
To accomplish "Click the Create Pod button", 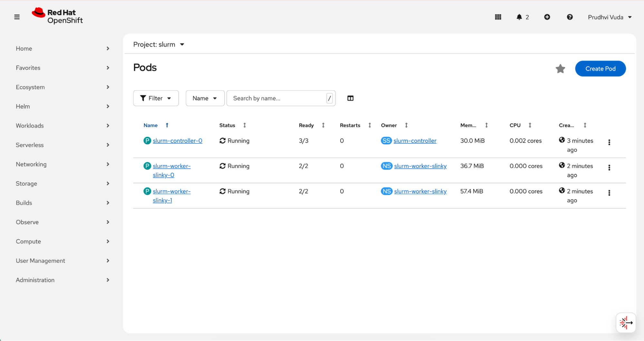I will coord(600,69).
